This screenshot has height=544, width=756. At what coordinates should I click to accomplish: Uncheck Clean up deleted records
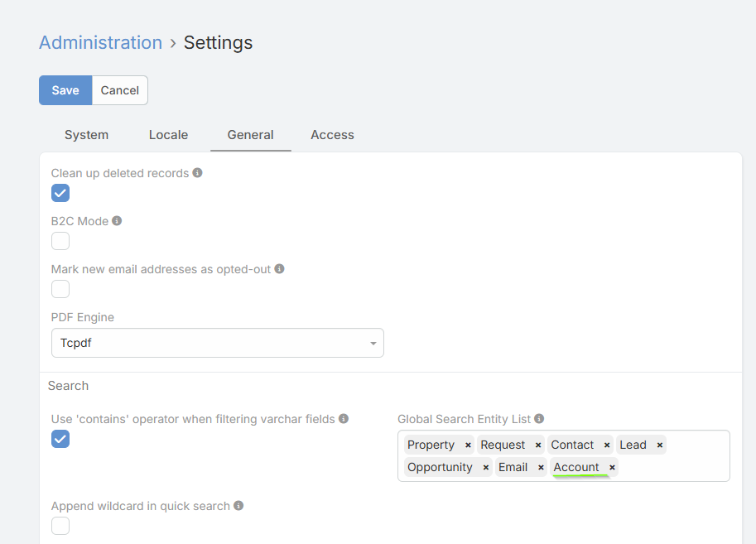[60, 193]
